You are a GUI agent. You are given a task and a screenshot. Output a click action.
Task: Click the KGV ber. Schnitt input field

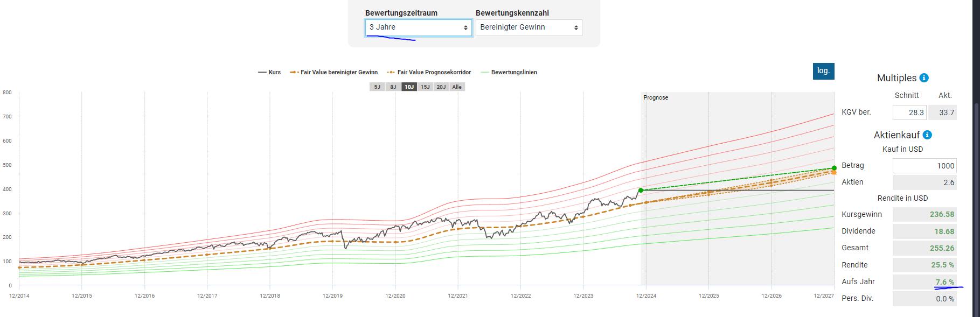(x=909, y=112)
